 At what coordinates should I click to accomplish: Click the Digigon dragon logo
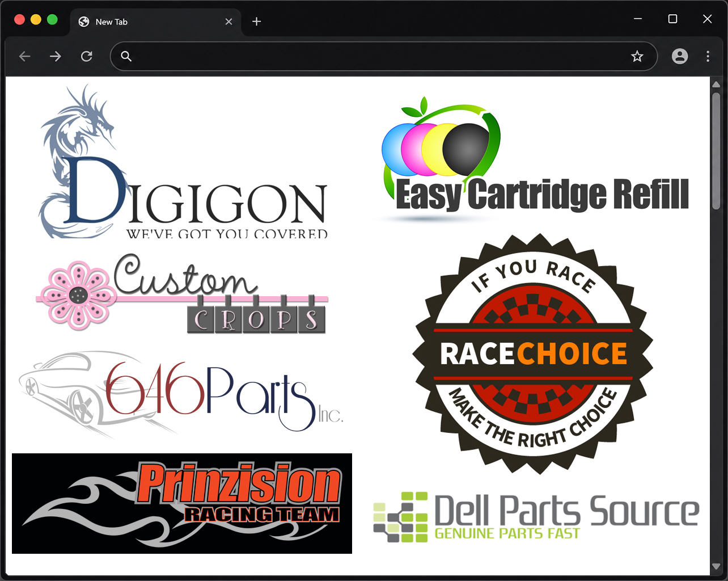[x=183, y=161]
